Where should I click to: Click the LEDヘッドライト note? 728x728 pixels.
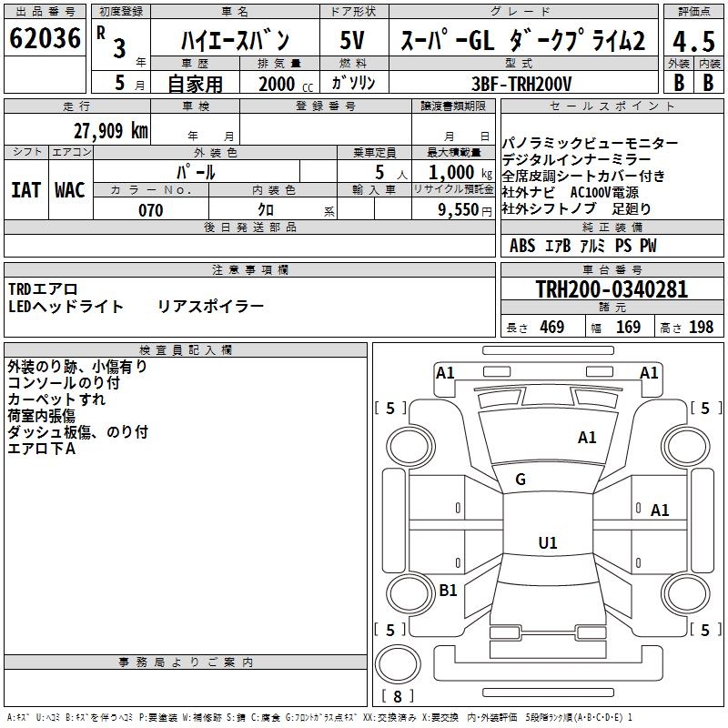66,307
